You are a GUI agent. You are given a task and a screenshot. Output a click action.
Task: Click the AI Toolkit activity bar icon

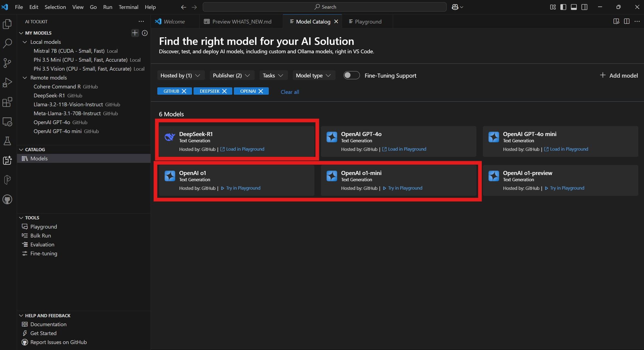[7, 160]
